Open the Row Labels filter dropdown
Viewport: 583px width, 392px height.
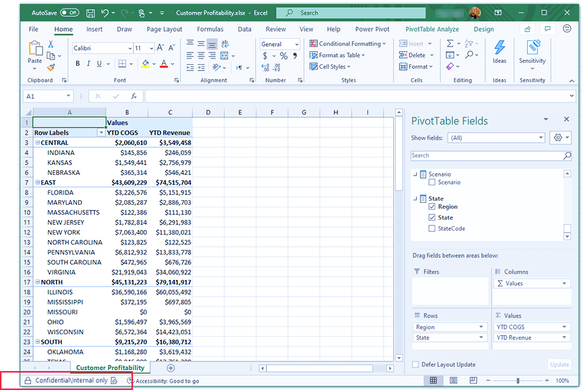pos(101,133)
